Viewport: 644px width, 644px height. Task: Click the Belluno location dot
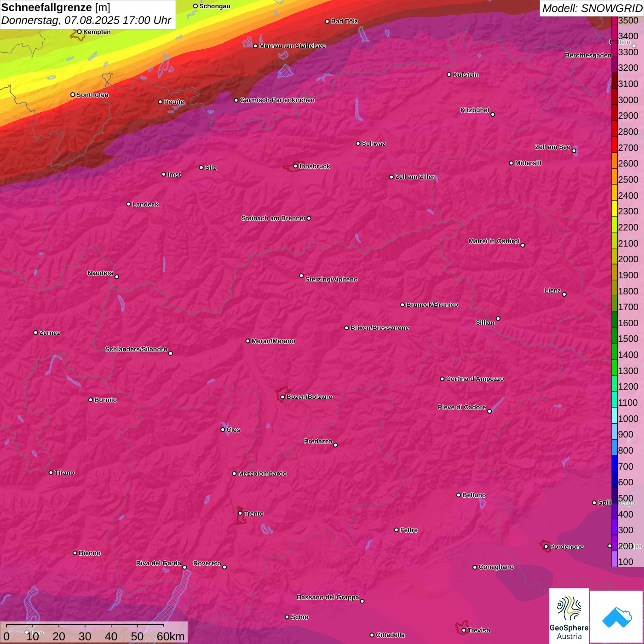(x=458, y=495)
